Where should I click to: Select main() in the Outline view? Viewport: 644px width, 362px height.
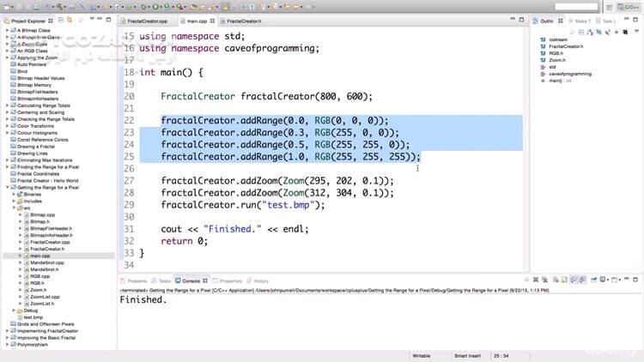coord(557,81)
